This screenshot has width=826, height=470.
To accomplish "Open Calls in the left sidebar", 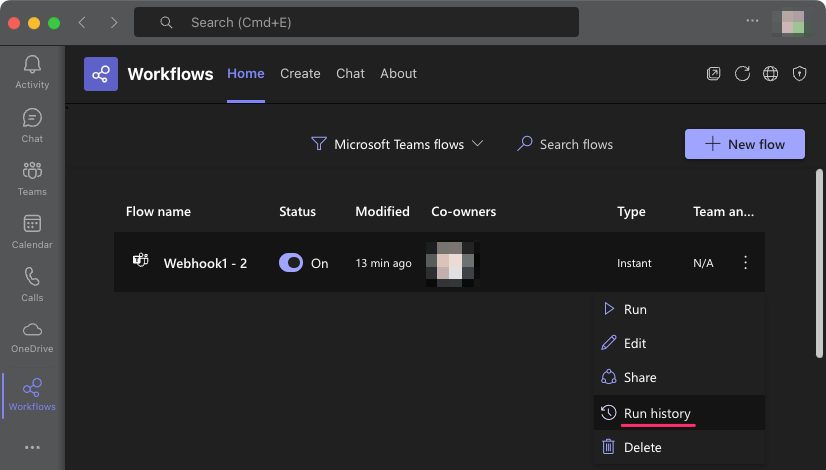I will (32, 285).
